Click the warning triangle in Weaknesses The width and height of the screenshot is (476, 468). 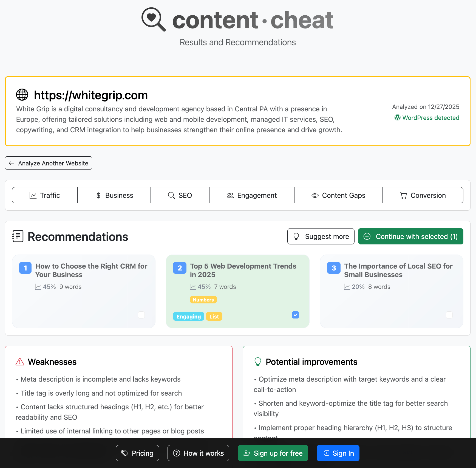click(x=19, y=361)
